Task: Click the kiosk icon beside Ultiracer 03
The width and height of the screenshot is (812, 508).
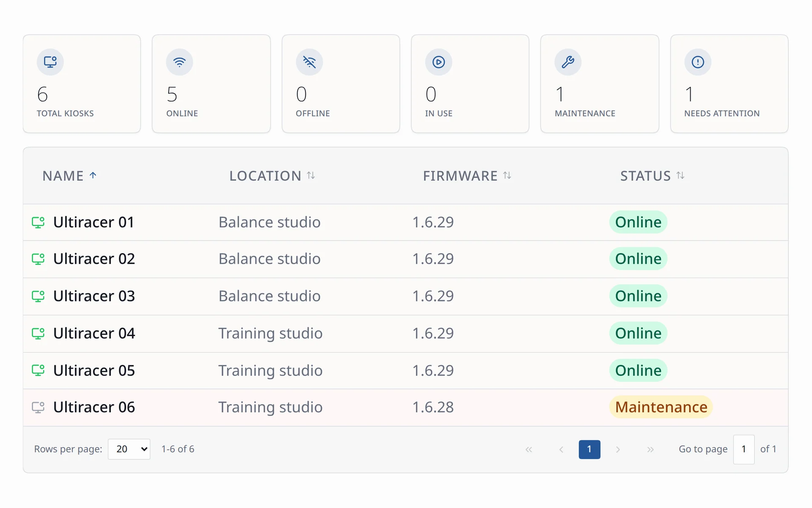Action: [x=38, y=296]
